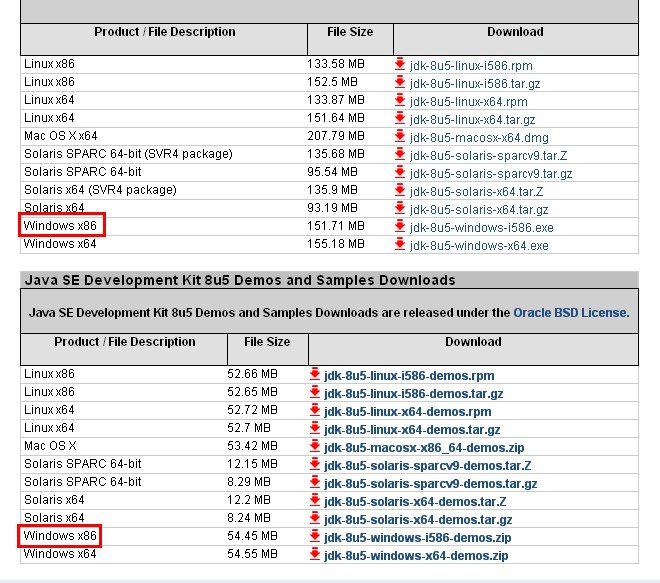This screenshot has height=583, width=660.
Task: Click the 'Mac OS X' demos row description
Action: click(x=50, y=446)
